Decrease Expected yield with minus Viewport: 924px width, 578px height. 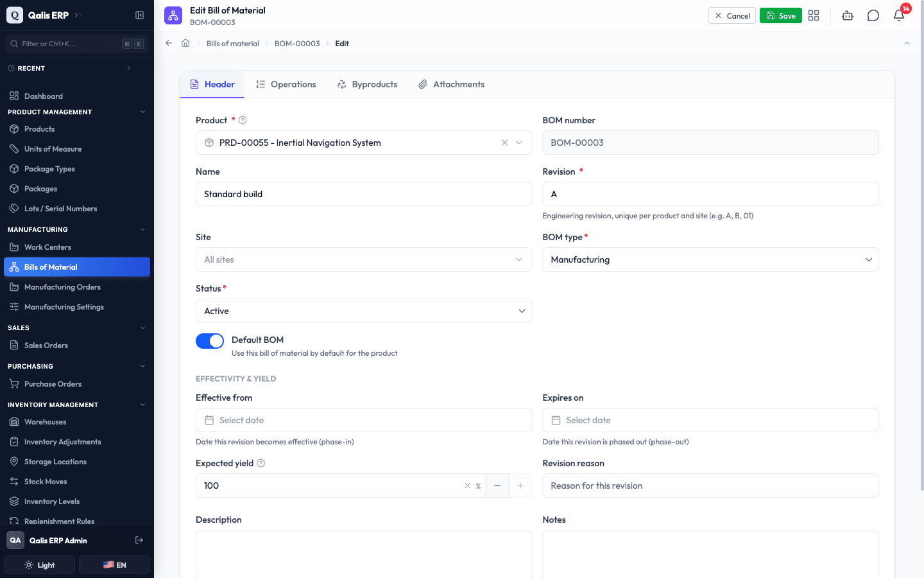(497, 486)
